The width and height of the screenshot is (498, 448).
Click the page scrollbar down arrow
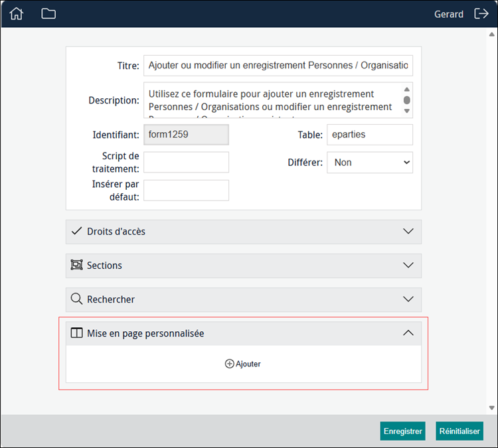(x=491, y=408)
